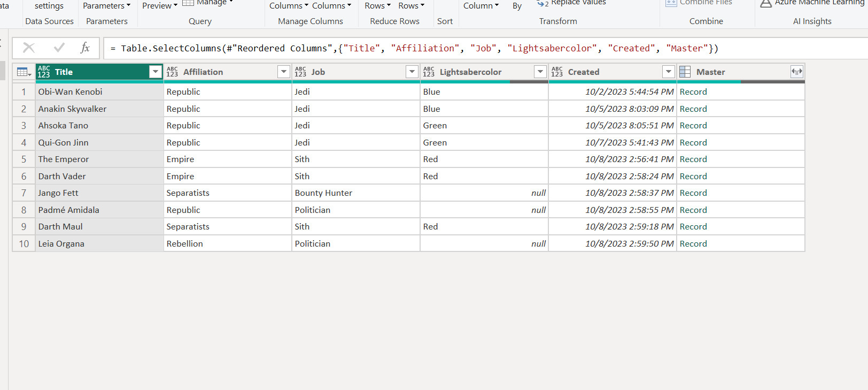The image size is (868, 390).
Task: Click the 'Leia Organa' cell
Action: 99,243
